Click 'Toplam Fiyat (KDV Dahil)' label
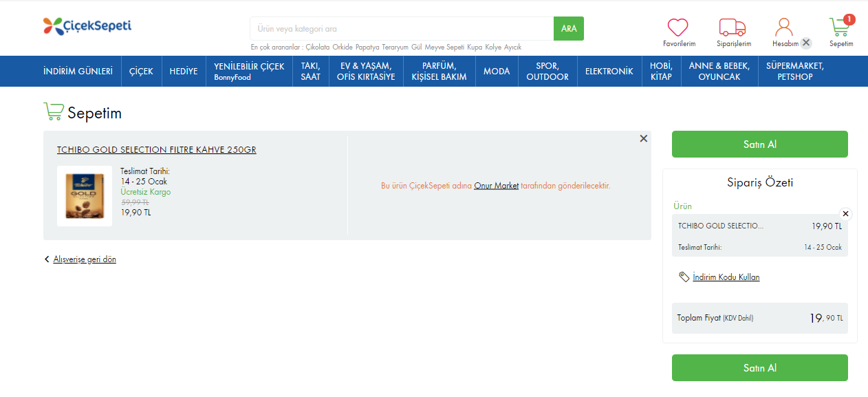Image resolution: width=868 pixels, height=397 pixels. (x=715, y=318)
